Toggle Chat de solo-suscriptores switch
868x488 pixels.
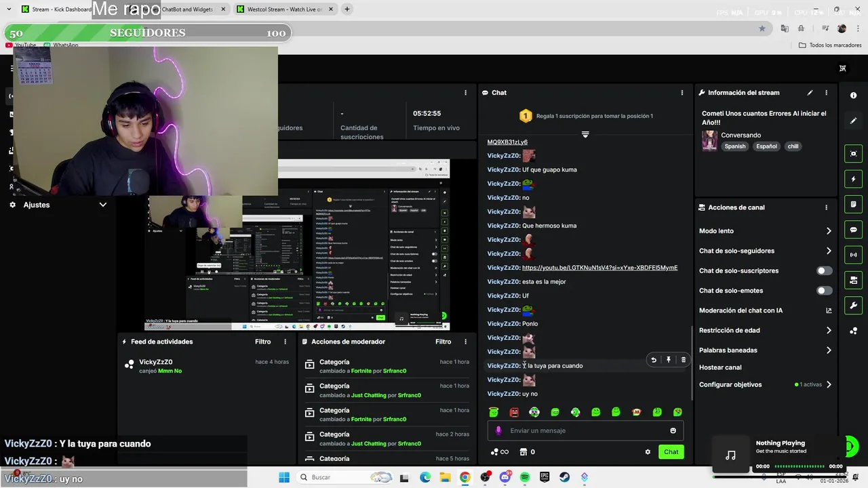[x=824, y=270]
